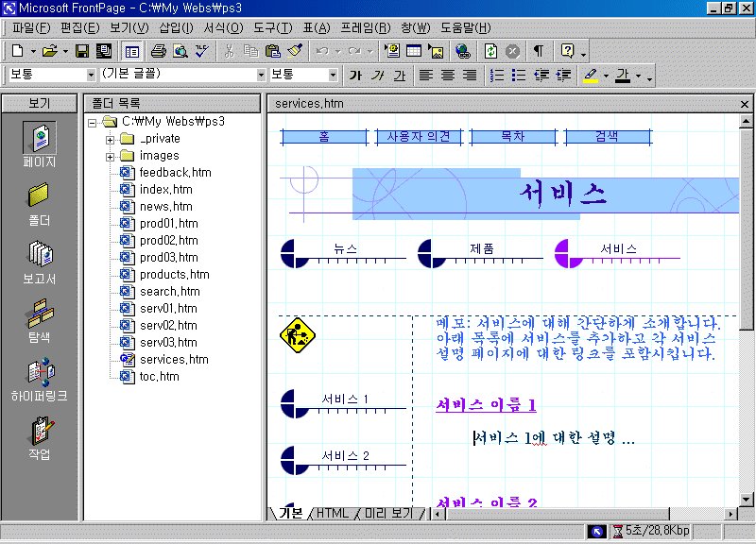Click the Insert Table icon

(414, 51)
